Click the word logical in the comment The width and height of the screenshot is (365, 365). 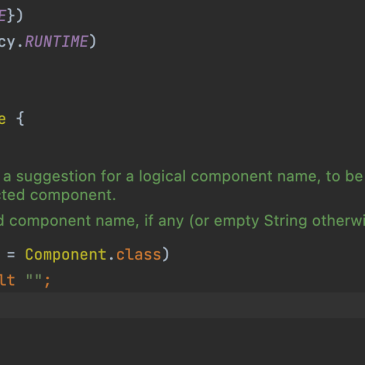162,176
